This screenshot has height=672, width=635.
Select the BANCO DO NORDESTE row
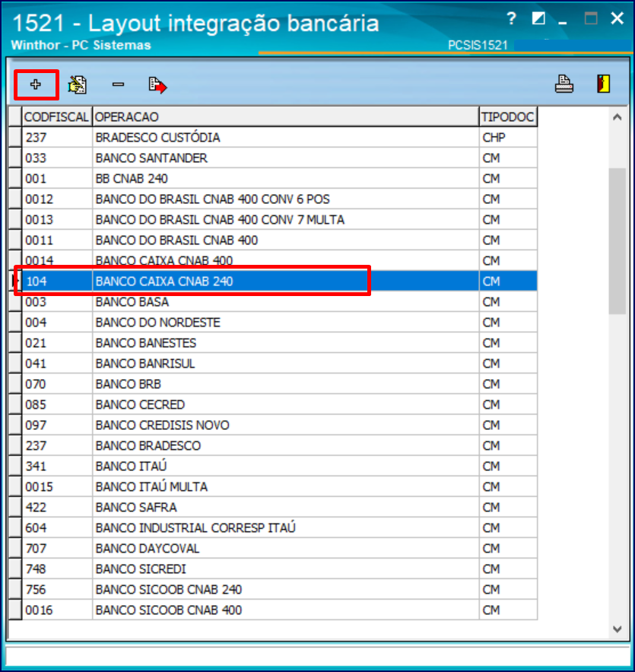pyautogui.click(x=279, y=322)
